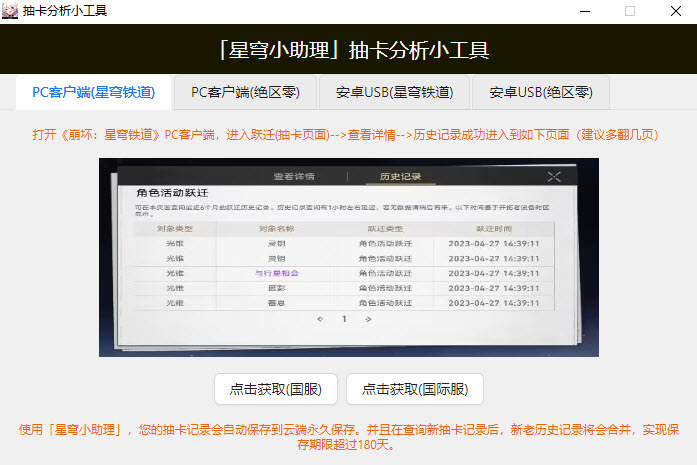Click the orange instruction text above image
The height and width of the screenshot is (465, 697).
[348, 135]
